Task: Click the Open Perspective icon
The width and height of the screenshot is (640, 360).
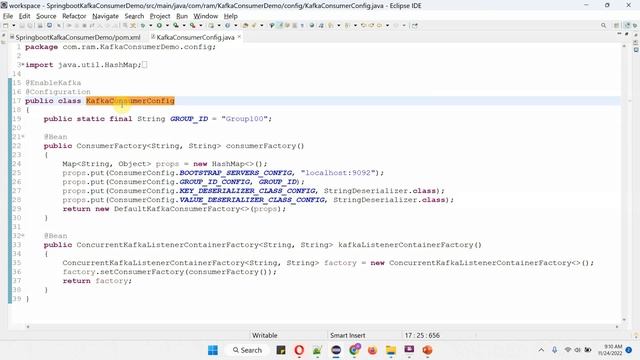Action: (x=617, y=25)
